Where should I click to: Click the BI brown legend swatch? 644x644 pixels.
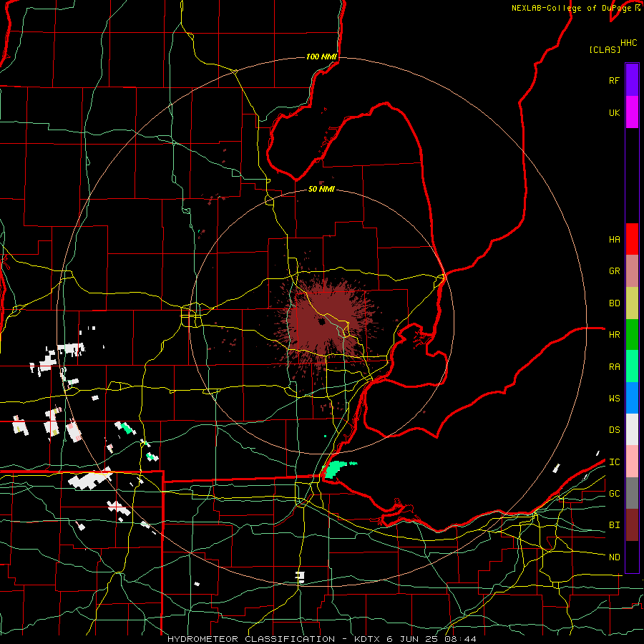632,525
